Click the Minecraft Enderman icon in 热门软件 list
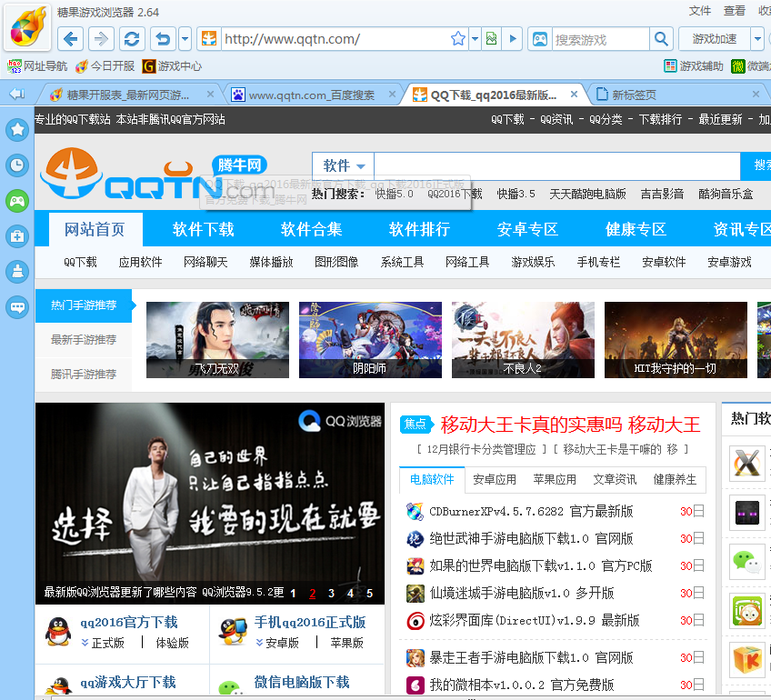 tap(746, 513)
